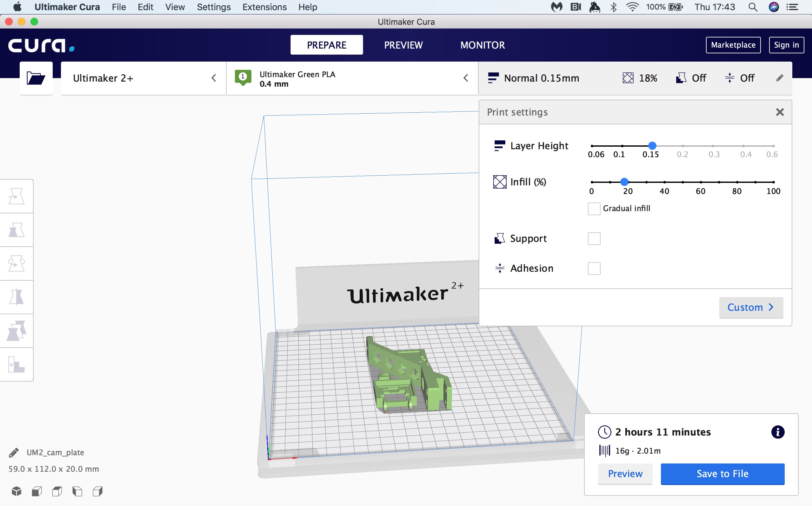This screenshot has width=812, height=506.
Task: Expand the Ultimaker Green PLA material selector
Action: pos(352,78)
